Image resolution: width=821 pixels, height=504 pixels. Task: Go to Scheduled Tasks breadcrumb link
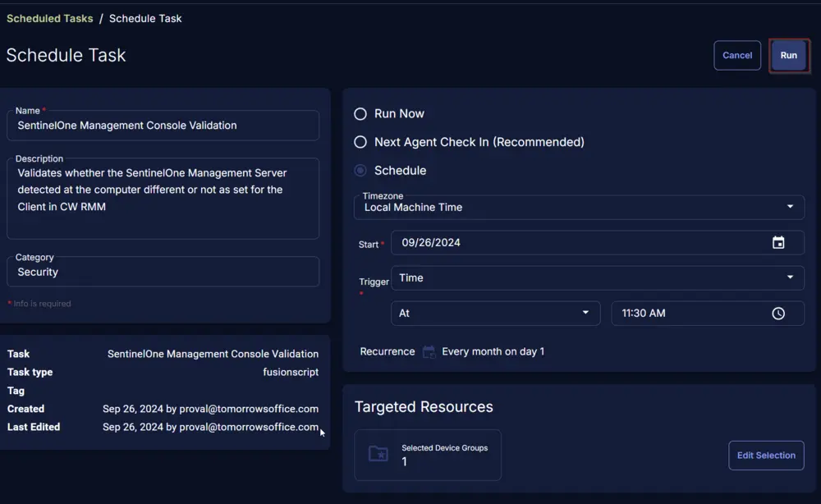50,18
